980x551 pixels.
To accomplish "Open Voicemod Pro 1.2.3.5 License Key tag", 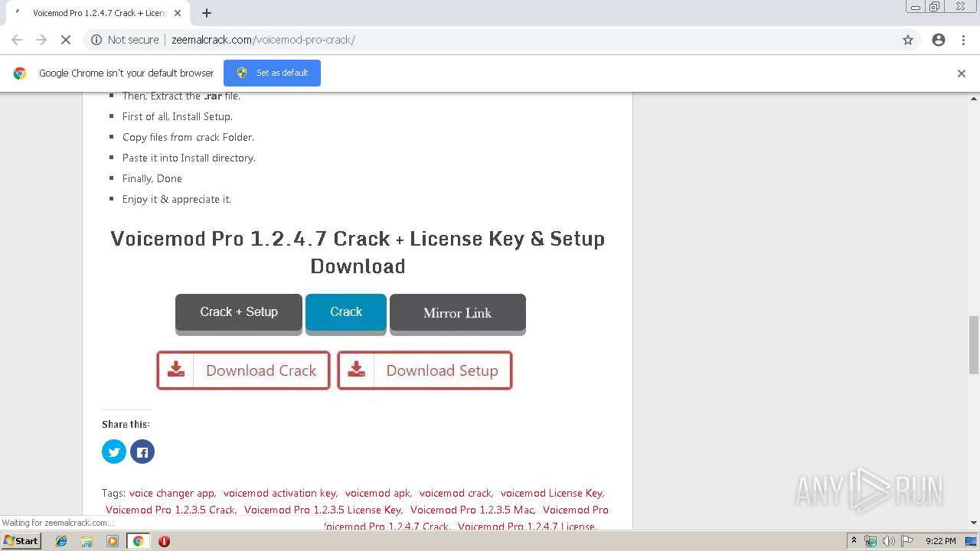I will tap(322, 510).
